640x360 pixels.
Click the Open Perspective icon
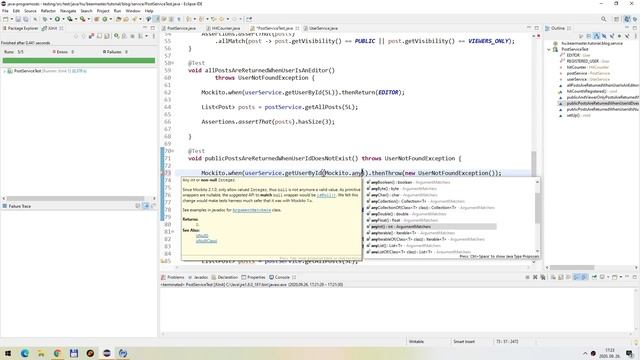point(617,19)
